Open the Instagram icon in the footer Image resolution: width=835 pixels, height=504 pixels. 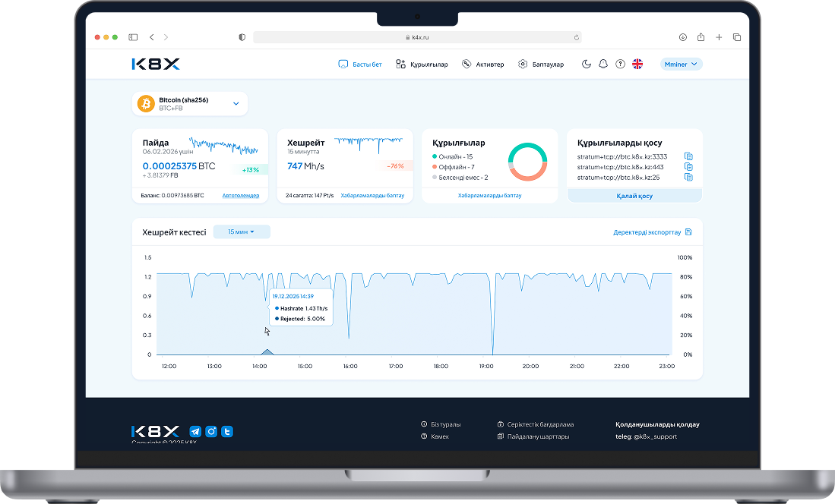(211, 432)
